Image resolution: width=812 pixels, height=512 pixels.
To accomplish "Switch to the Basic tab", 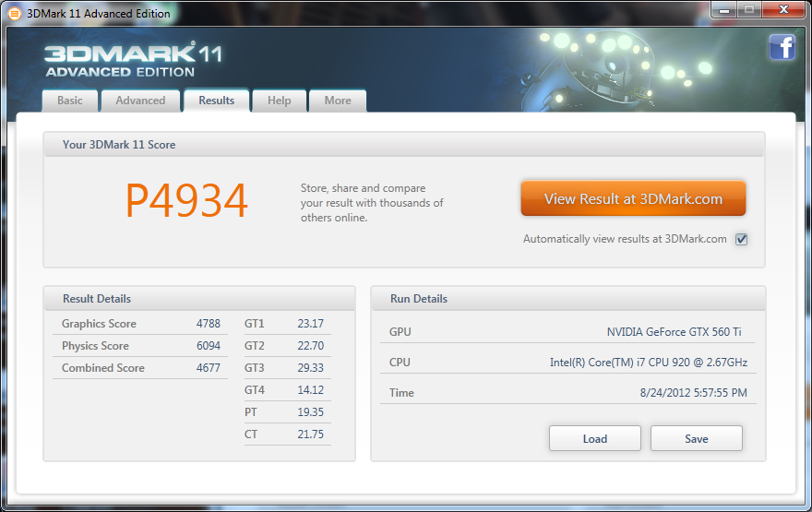I will (x=70, y=101).
